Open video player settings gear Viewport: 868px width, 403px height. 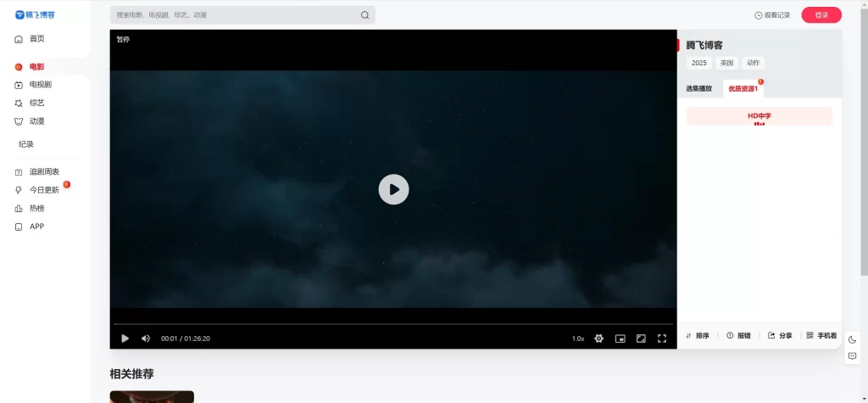tap(598, 339)
